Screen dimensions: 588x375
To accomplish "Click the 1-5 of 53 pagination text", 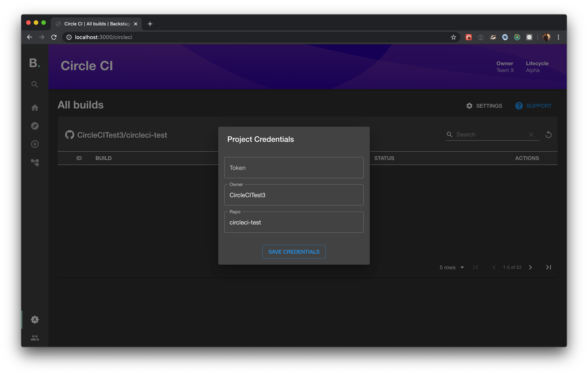I will 512,268.
